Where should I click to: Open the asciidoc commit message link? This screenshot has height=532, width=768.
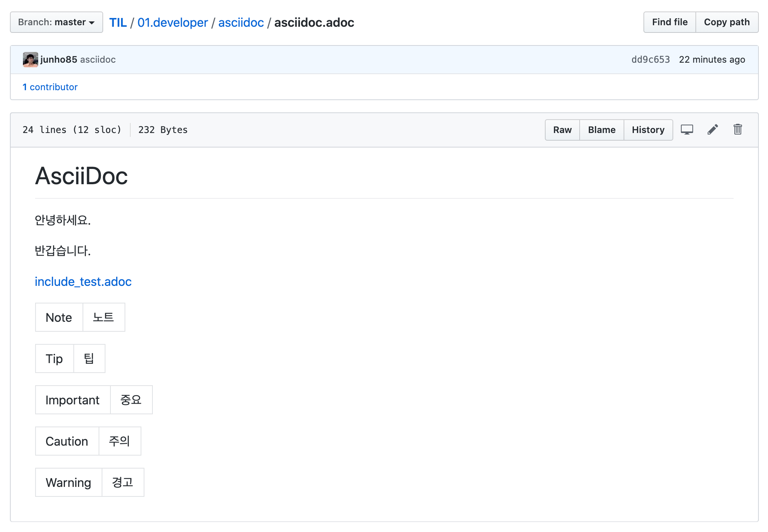coord(98,60)
